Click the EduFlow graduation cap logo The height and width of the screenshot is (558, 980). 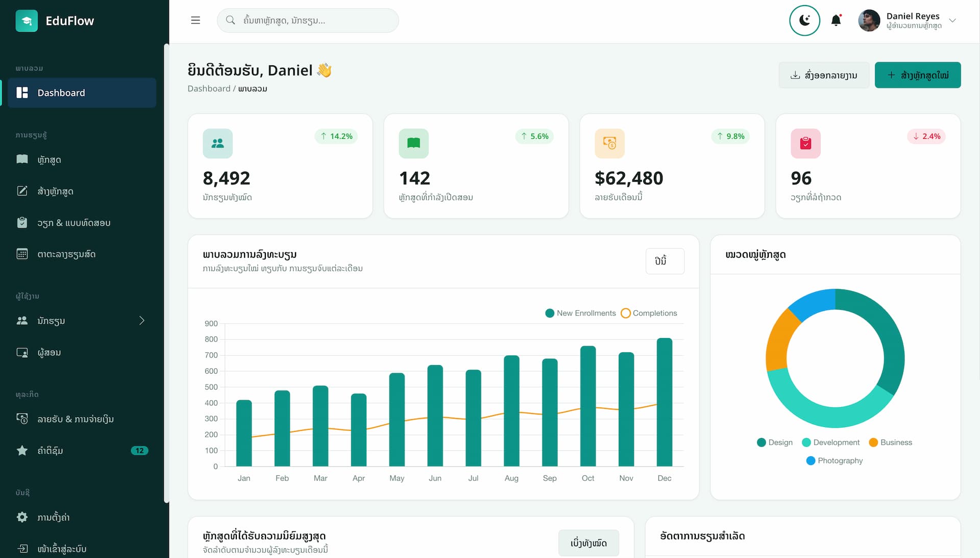27,21
